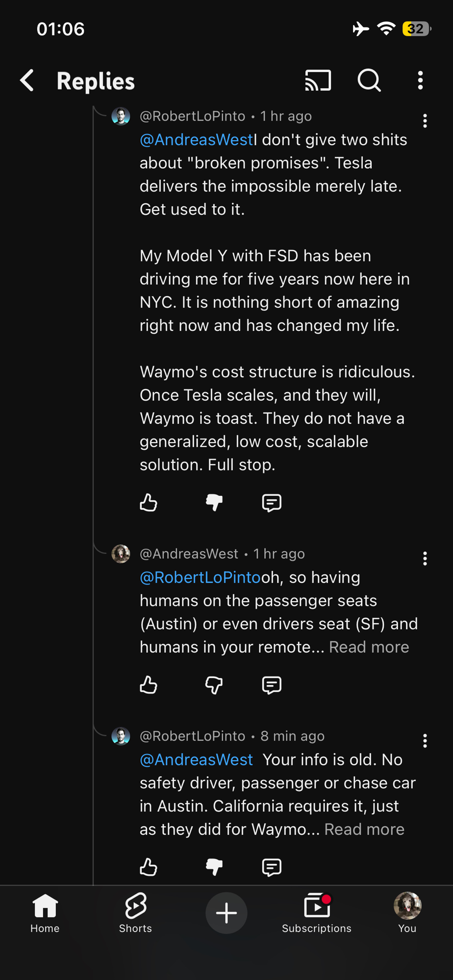
Task: Click the @RobertLoPinto mention link
Action: (200, 577)
